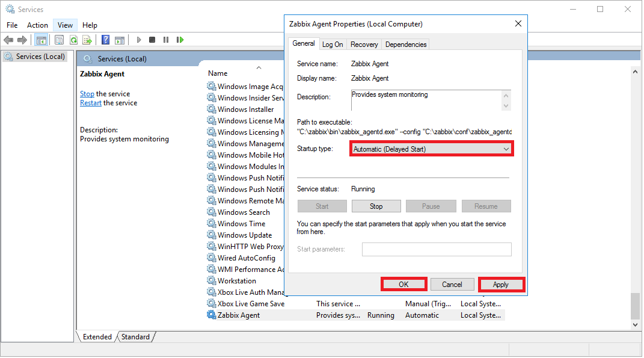
Task: Toggle the Show/Hide Action Pane toolbar icon
Action: click(120, 40)
